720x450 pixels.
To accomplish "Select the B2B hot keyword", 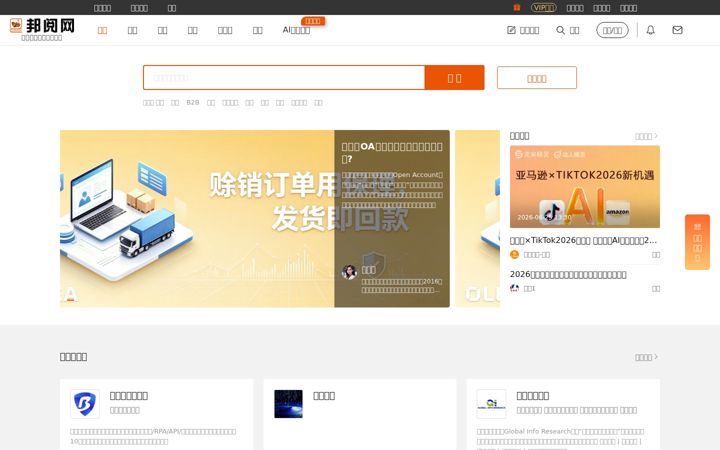I will coord(193,102).
